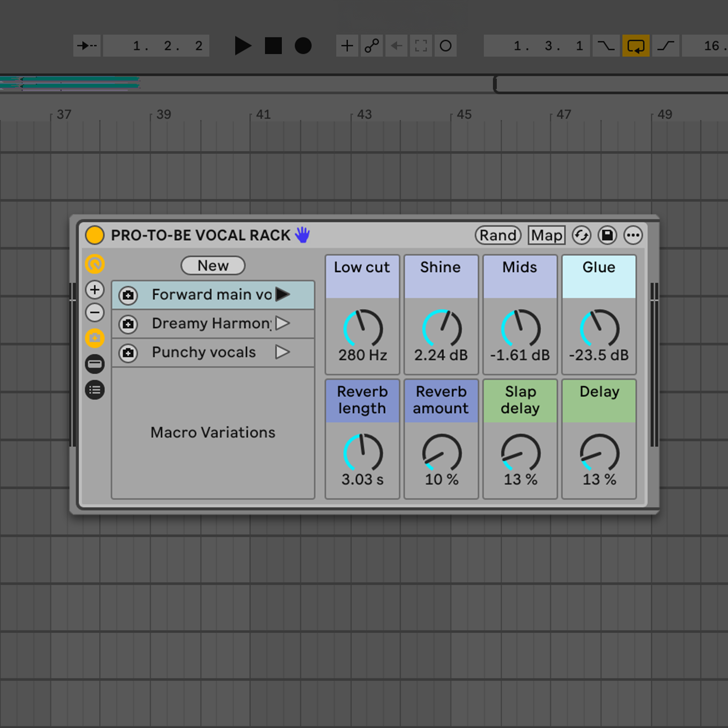Click Rand to randomize the macros
The width and height of the screenshot is (728, 728).
(x=498, y=235)
